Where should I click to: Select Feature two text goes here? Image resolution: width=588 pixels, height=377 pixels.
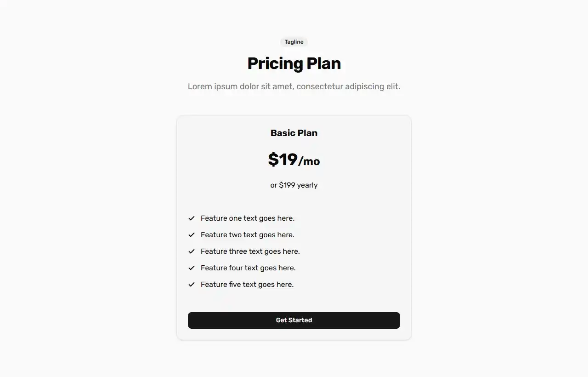247,234
